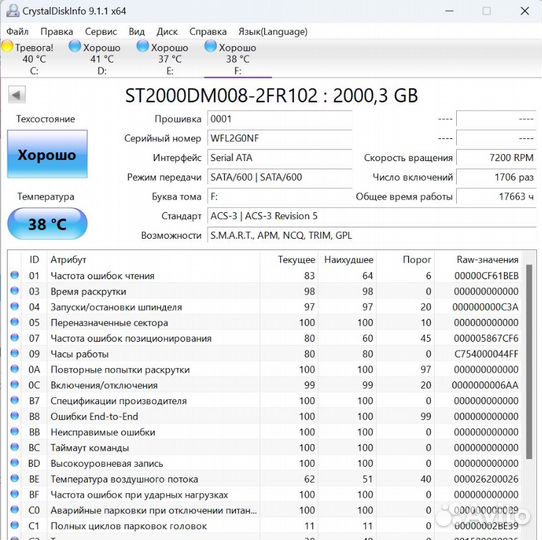Click the status icon for attribute 09
The image size is (542, 540).
[x=15, y=353]
